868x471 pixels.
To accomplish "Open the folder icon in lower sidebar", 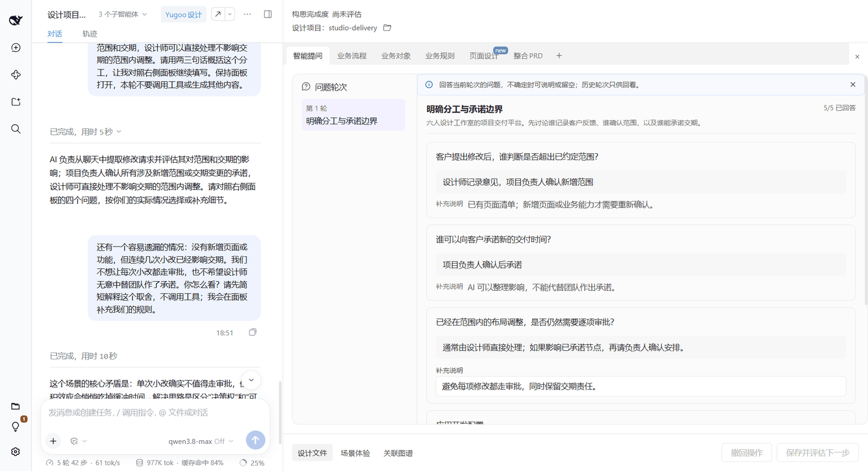I will (x=16, y=406).
